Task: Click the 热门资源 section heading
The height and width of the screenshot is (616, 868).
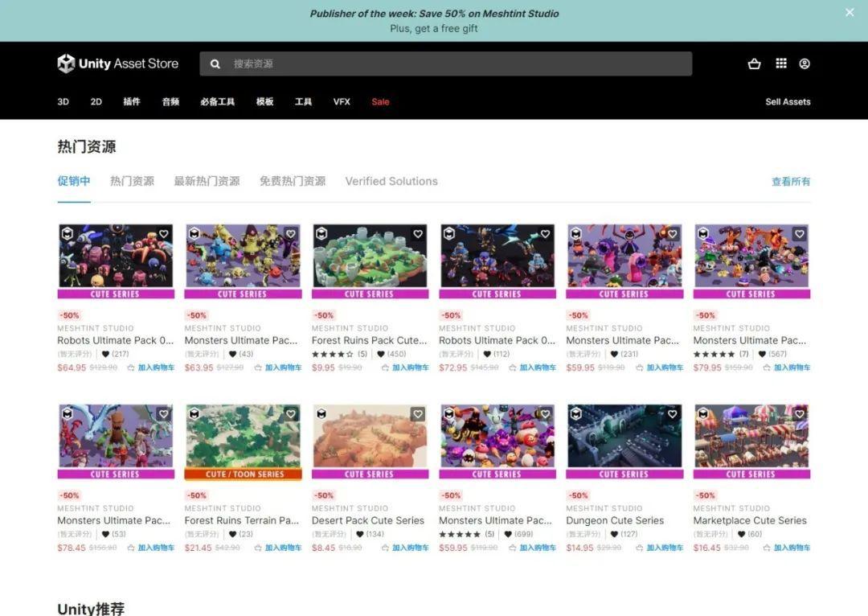Action: click(86, 147)
